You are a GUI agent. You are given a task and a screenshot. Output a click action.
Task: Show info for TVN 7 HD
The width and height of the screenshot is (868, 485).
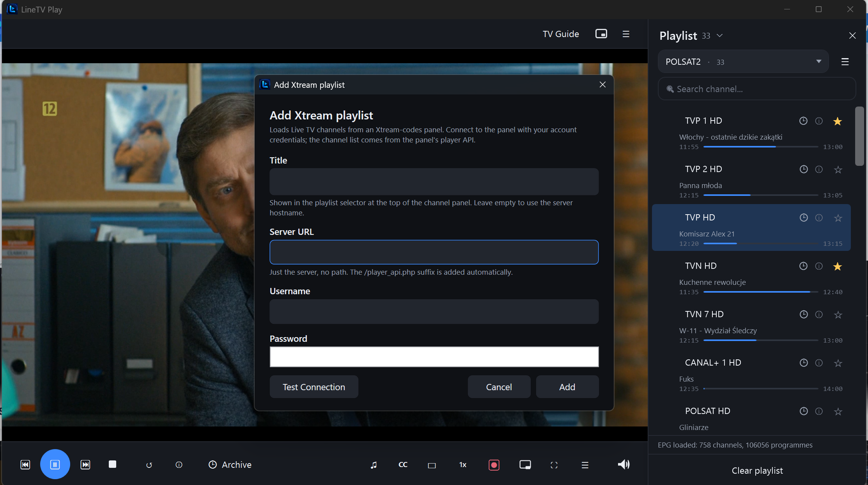tap(819, 314)
